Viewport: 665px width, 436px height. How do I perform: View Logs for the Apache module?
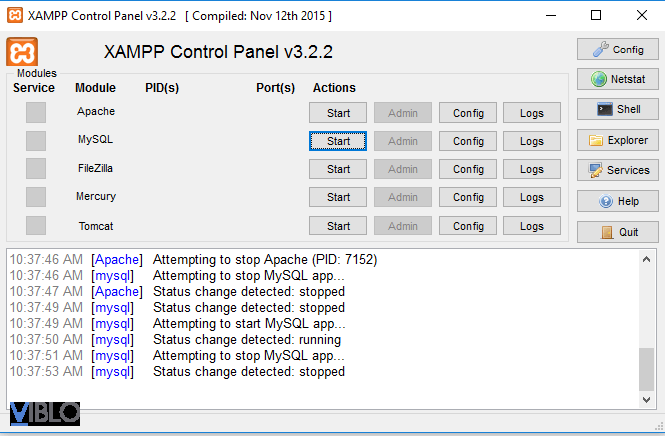532,113
